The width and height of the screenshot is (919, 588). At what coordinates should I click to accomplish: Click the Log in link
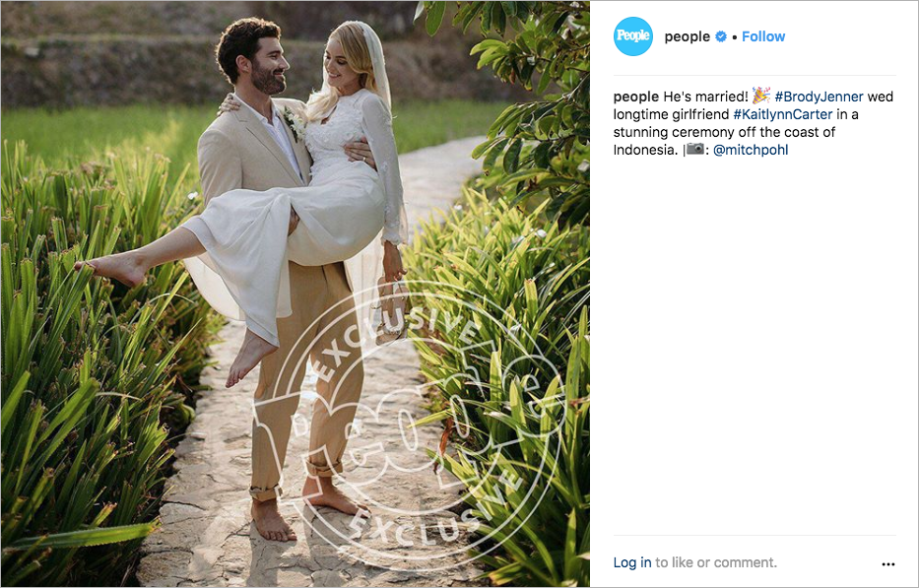(632, 562)
